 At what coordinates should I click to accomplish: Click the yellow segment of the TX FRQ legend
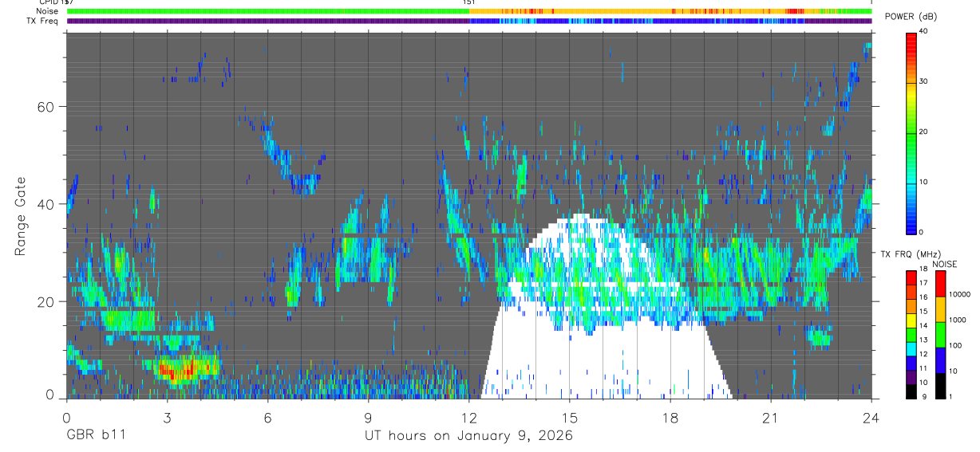pyautogui.click(x=911, y=320)
